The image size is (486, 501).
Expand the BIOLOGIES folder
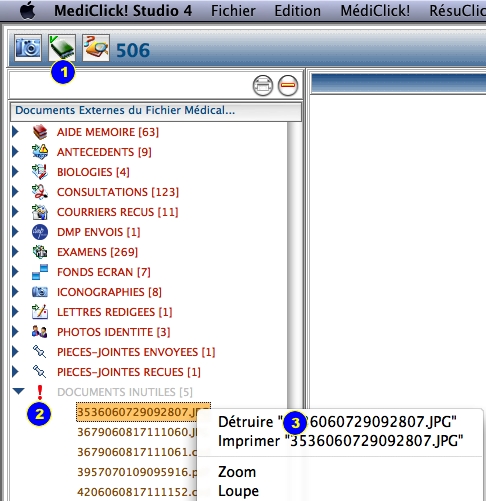pyautogui.click(x=15, y=172)
